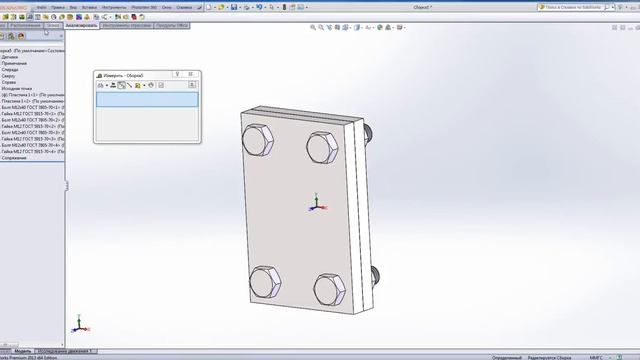
Task: Select Сопряжения folder in tree
Action: (x=14, y=158)
